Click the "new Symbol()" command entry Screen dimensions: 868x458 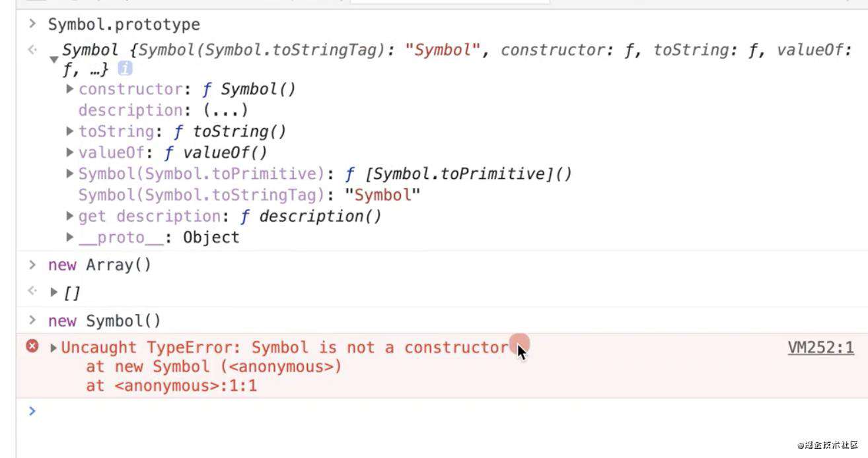pos(104,321)
